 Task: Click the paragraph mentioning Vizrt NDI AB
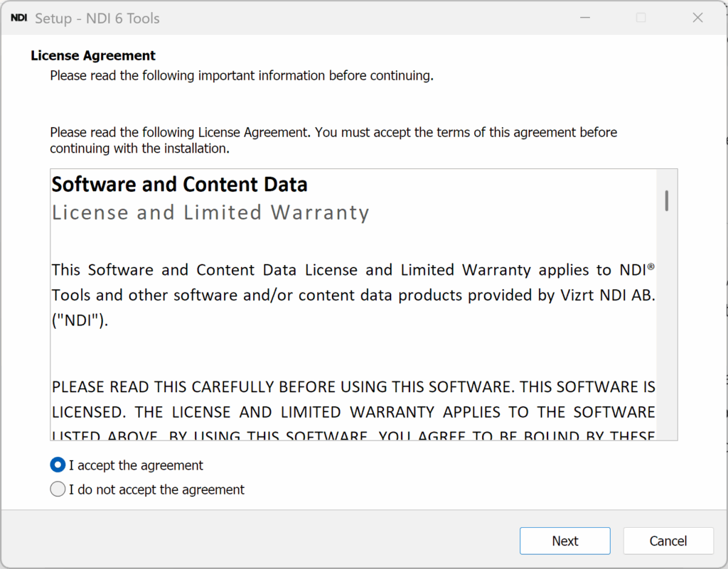(353, 295)
